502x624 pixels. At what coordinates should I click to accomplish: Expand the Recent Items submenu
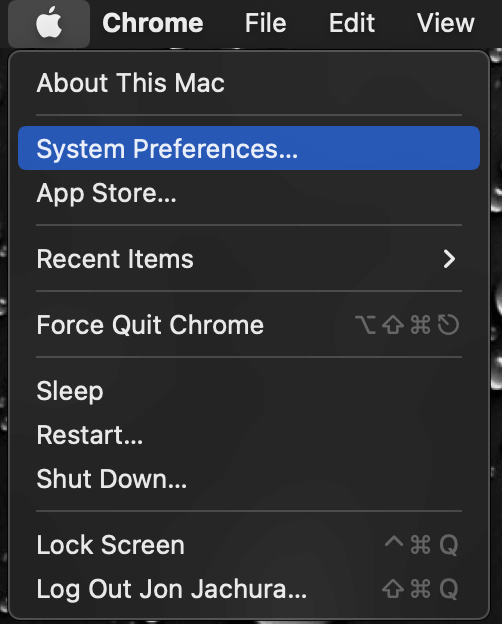point(249,259)
